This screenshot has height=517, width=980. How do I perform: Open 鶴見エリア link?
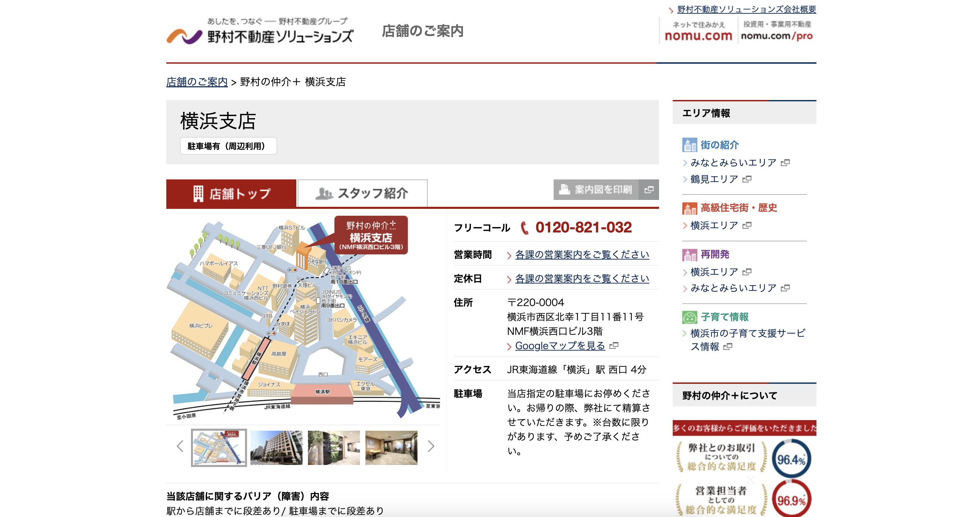[x=714, y=179]
